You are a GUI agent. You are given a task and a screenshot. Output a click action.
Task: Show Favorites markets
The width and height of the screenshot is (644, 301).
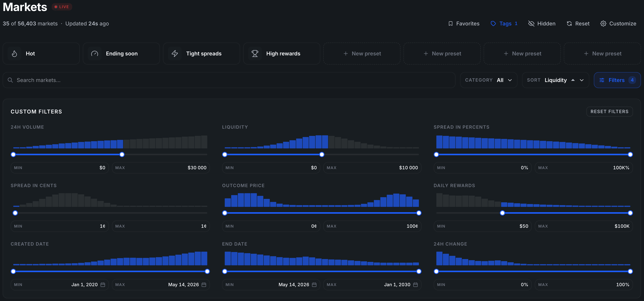point(464,24)
